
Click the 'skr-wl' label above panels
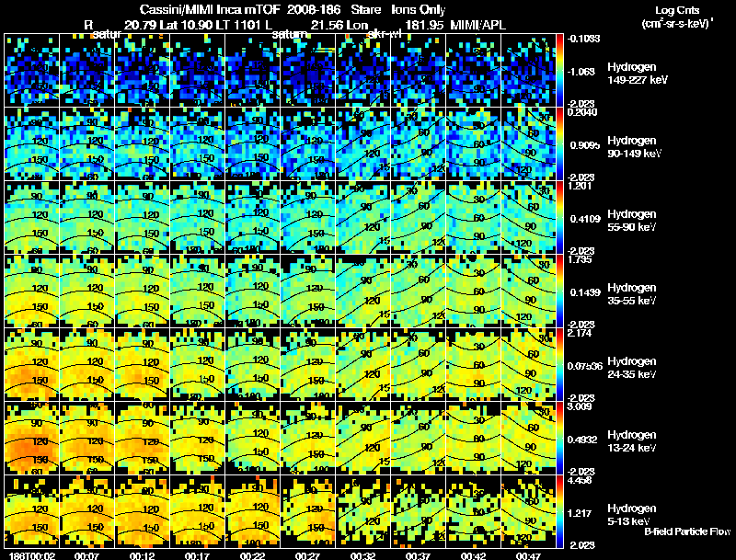[385, 34]
